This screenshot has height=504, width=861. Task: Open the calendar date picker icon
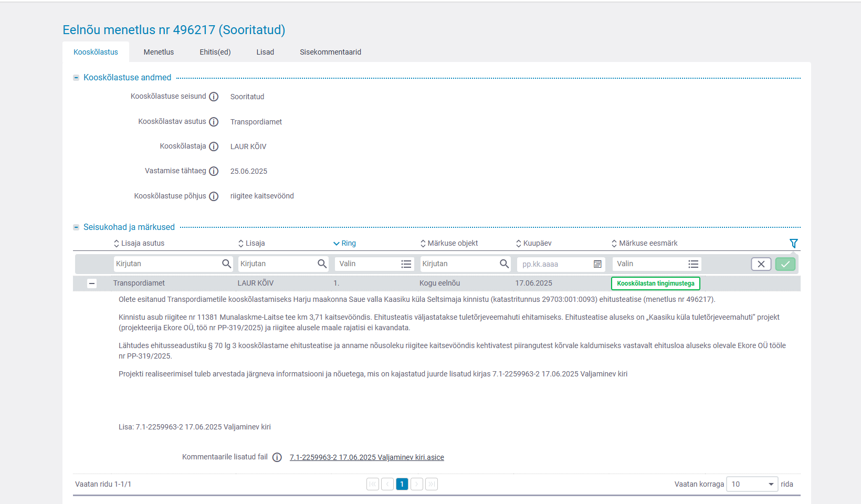(x=597, y=264)
